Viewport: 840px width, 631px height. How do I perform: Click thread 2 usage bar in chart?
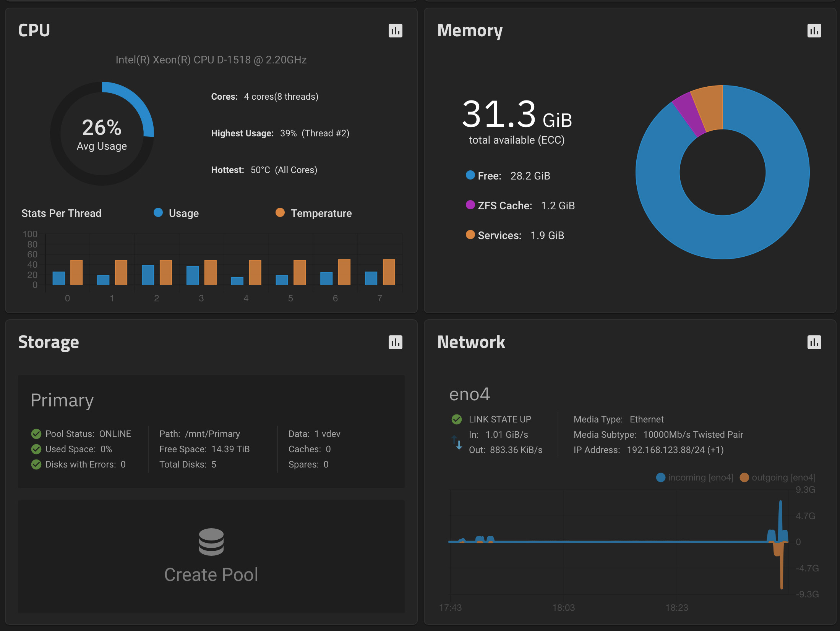[x=148, y=275]
